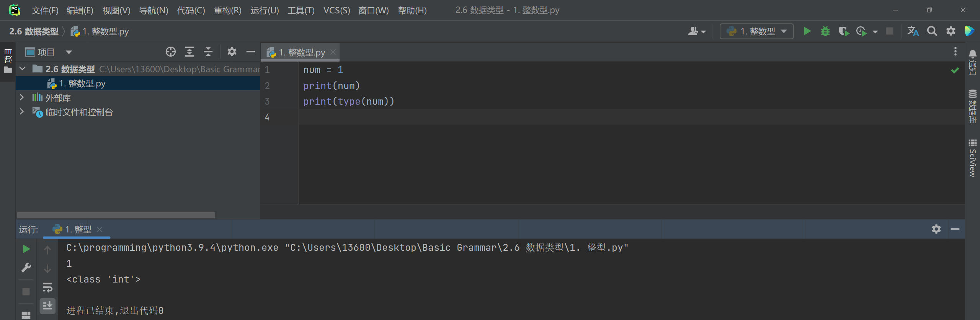Click 2.6 数据类型 breadcrumb
The width and height of the screenshot is (980, 320).
(x=34, y=31)
